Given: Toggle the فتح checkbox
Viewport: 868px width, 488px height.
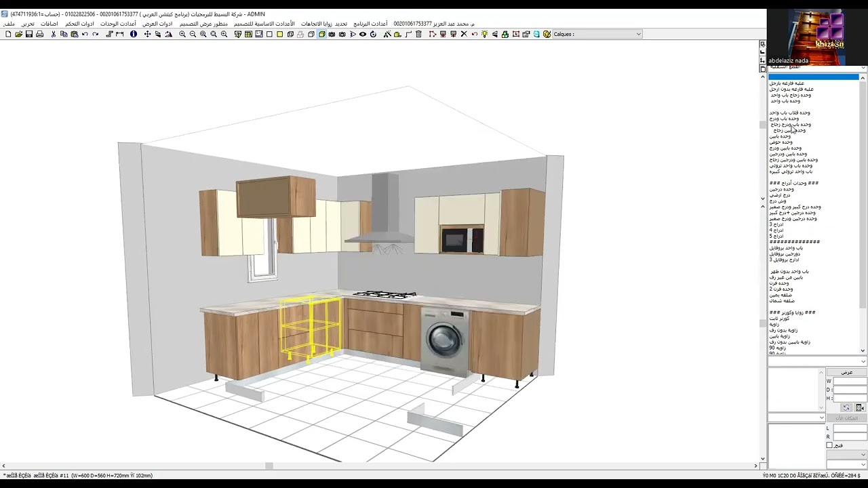Looking at the screenshot, I should [829, 445].
